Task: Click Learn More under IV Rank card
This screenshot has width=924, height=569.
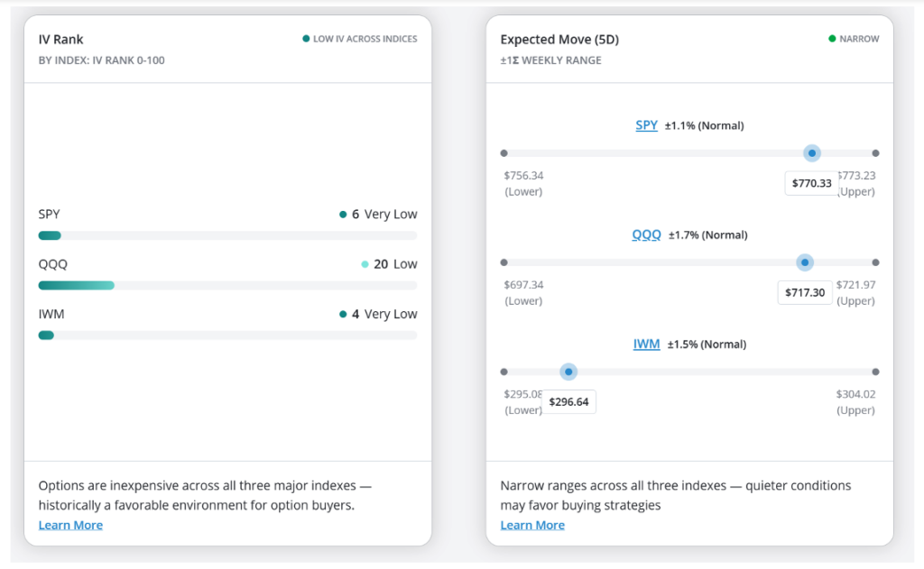Action: [70, 525]
